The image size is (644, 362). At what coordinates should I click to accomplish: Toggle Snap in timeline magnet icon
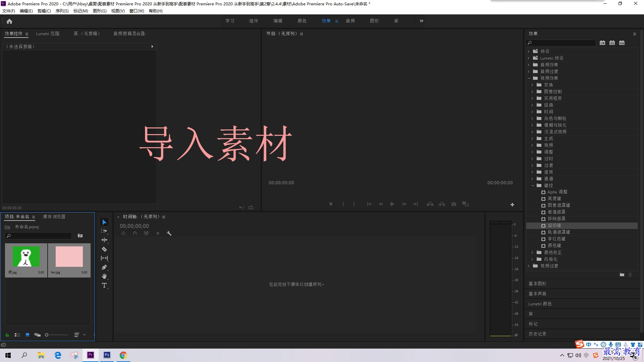135,233
